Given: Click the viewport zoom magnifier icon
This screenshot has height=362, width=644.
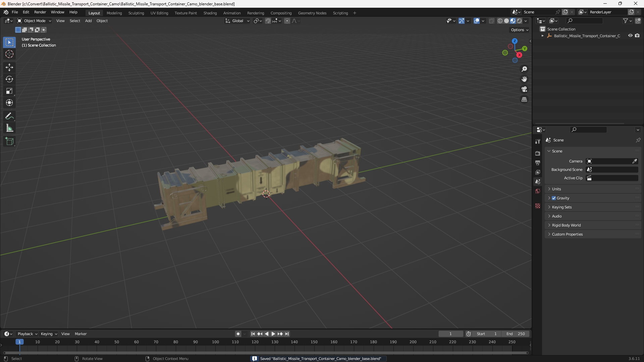Looking at the screenshot, I should (524, 69).
